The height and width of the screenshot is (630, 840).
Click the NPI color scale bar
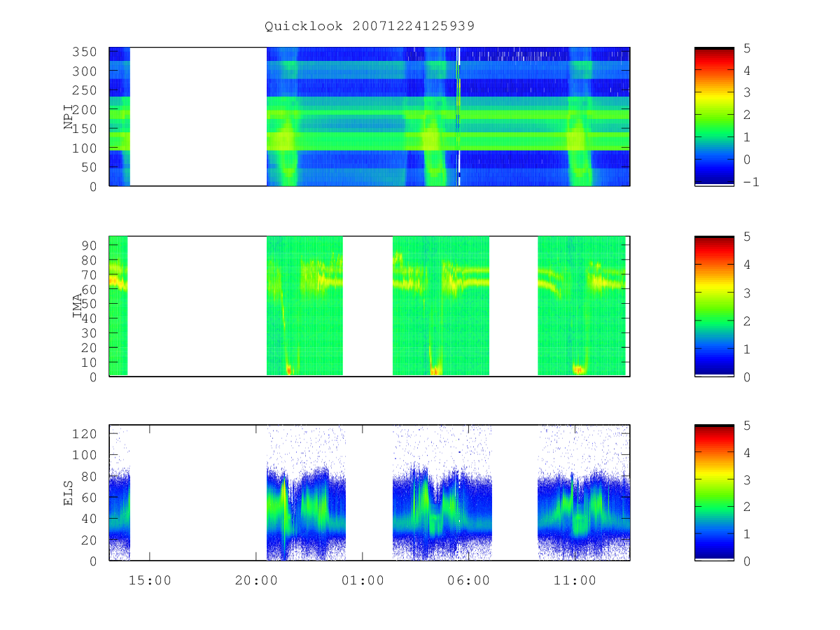714,117
